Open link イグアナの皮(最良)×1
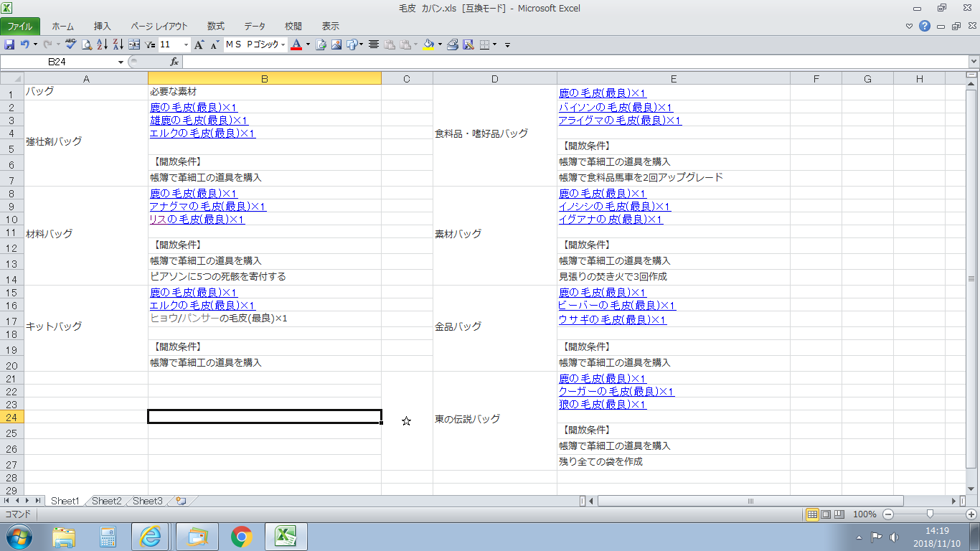The image size is (980, 551). point(611,220)
